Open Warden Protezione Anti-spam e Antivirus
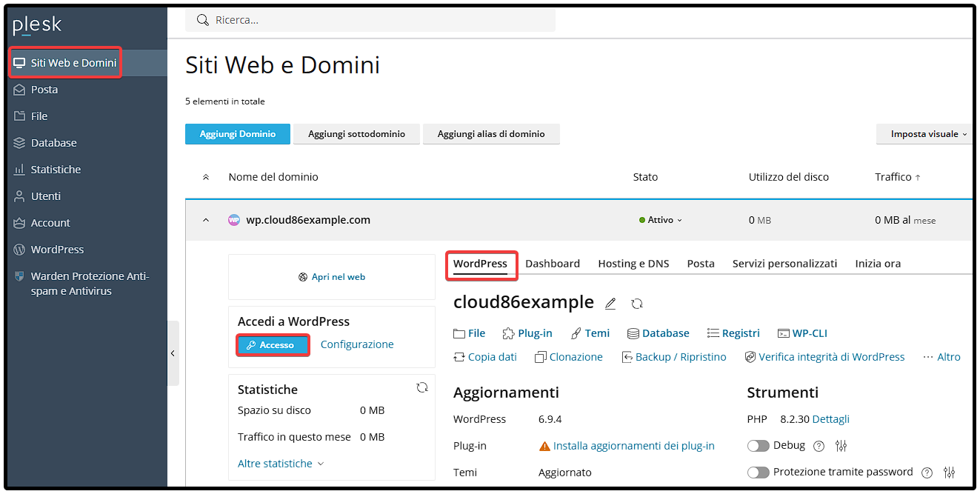 [x=81, y=284]
